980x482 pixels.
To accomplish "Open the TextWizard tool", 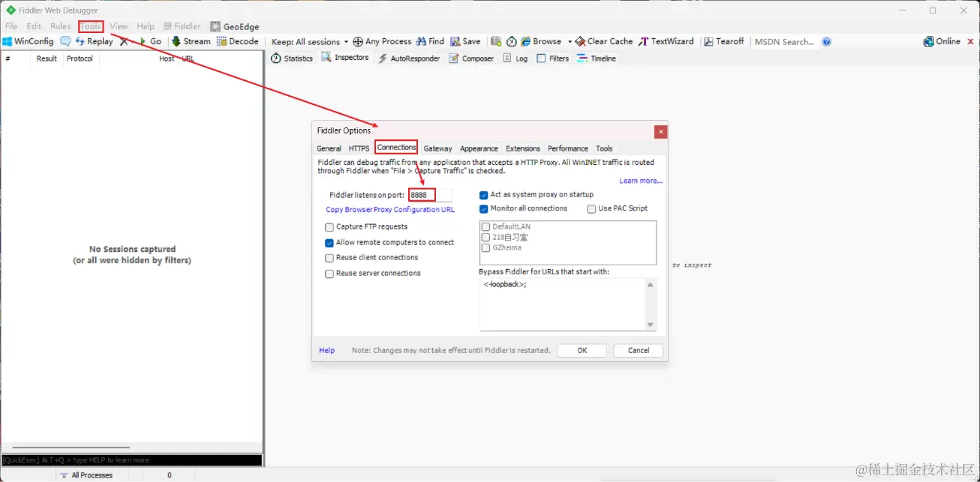I will 666,42.
